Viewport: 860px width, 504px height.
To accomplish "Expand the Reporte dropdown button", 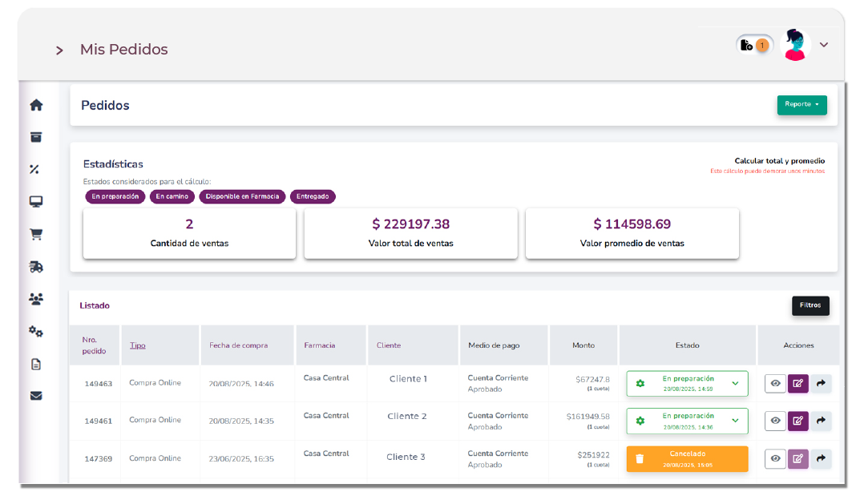I will pos(801,105).
